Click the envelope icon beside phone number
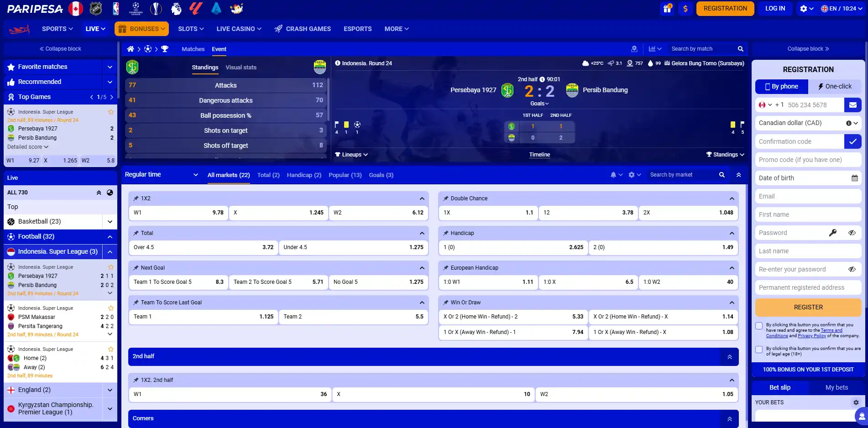Viewport: 868px width, 428px height. 852,105
